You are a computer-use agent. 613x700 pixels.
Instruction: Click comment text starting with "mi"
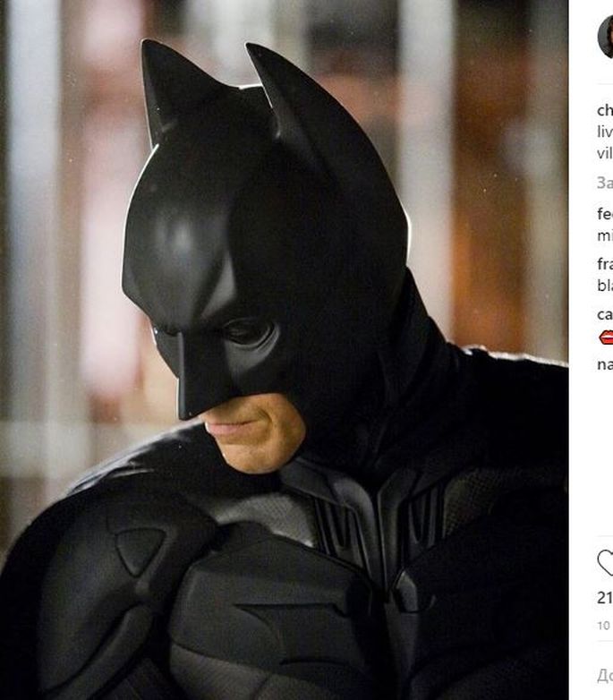point(605,235)
